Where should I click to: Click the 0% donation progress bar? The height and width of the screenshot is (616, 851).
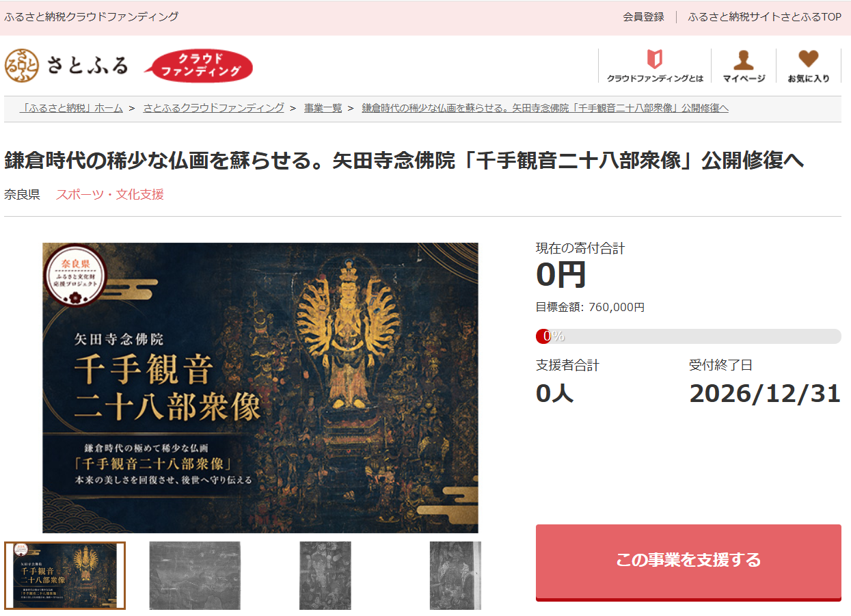(x=688, y=336)
